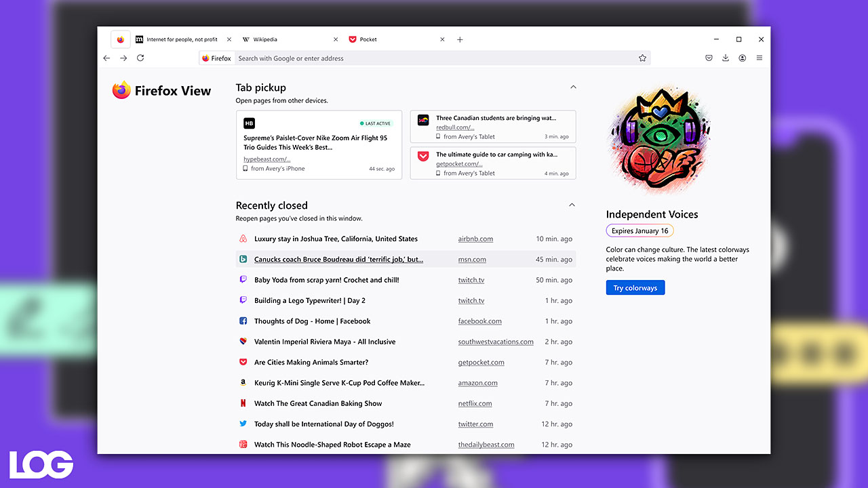
Task: Click the Airbnb favicon in Recently closed
Action: pyautogui.click(x=243, y=239)
